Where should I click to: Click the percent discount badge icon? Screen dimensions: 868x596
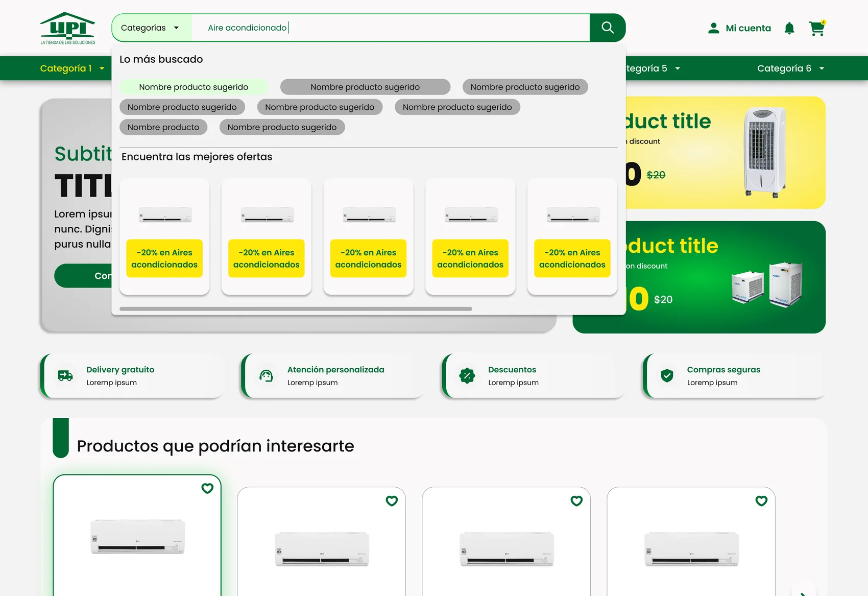tap(467, 376)
